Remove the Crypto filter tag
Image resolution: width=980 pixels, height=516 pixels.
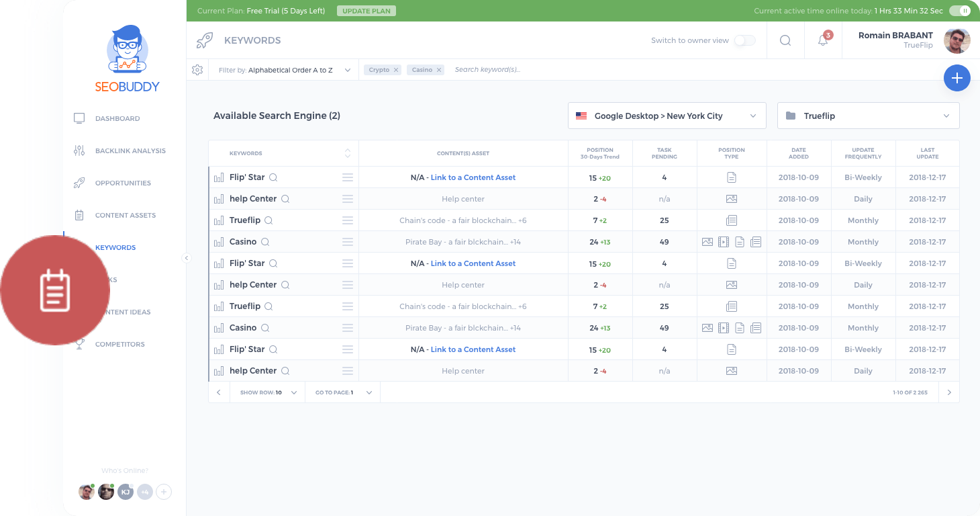(x=396, y=70)
